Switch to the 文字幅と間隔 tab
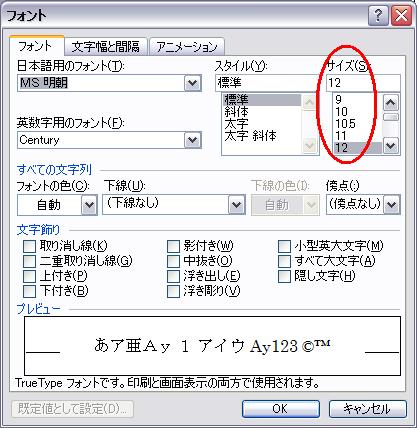Screen dimensions: 417x428 [105, 46]
